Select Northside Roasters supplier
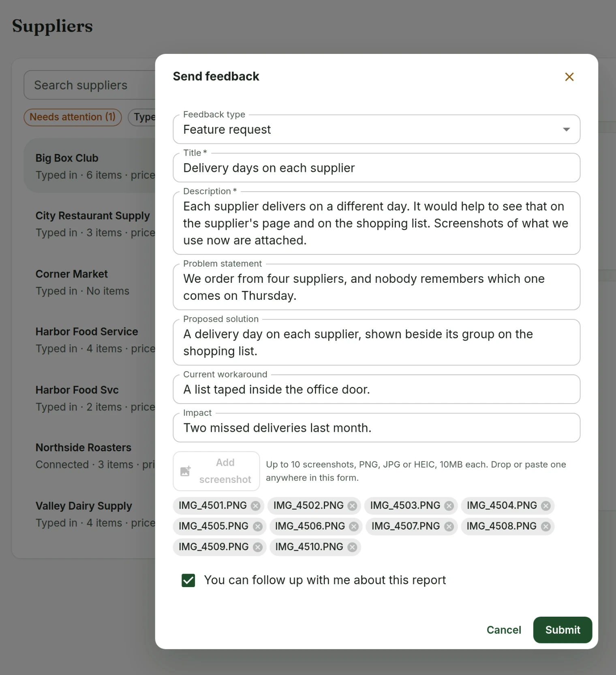 (90, 456)
